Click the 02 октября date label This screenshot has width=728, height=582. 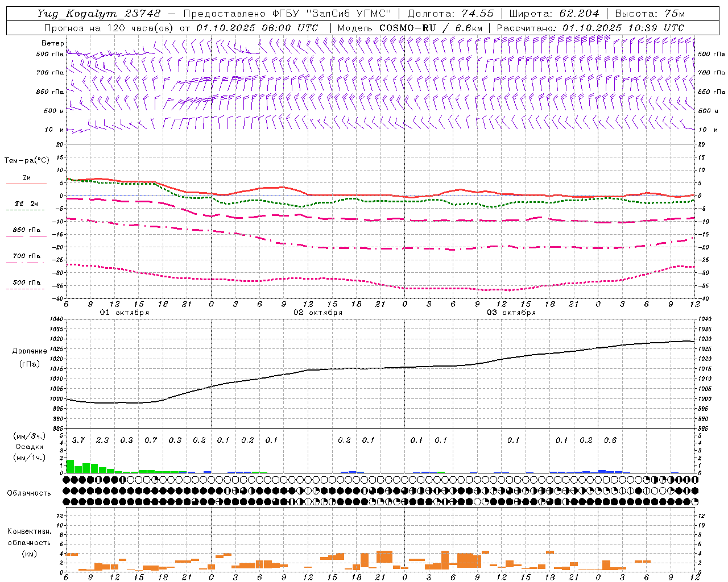[x=318, y=313]
